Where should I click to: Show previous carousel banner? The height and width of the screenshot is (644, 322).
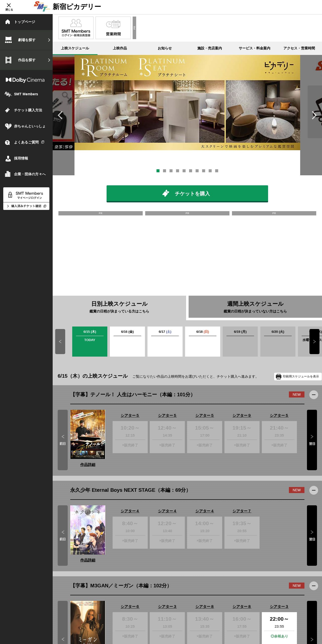click(60, 115)
